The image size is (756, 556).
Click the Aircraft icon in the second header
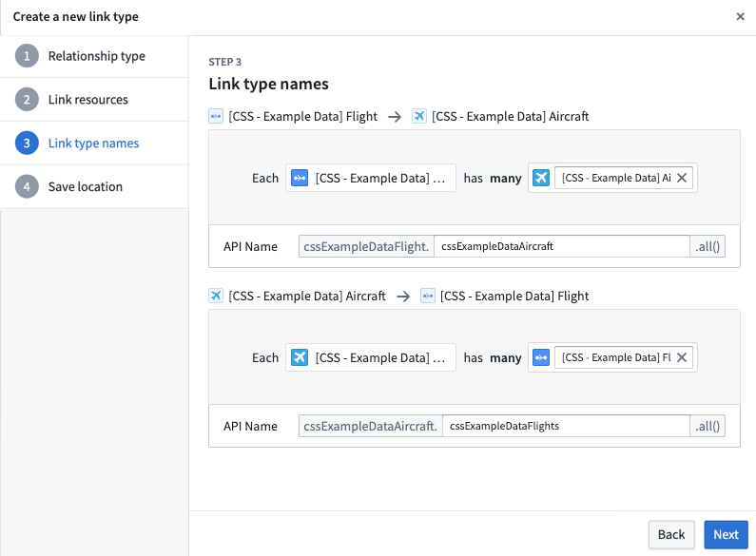coord(216,296)
